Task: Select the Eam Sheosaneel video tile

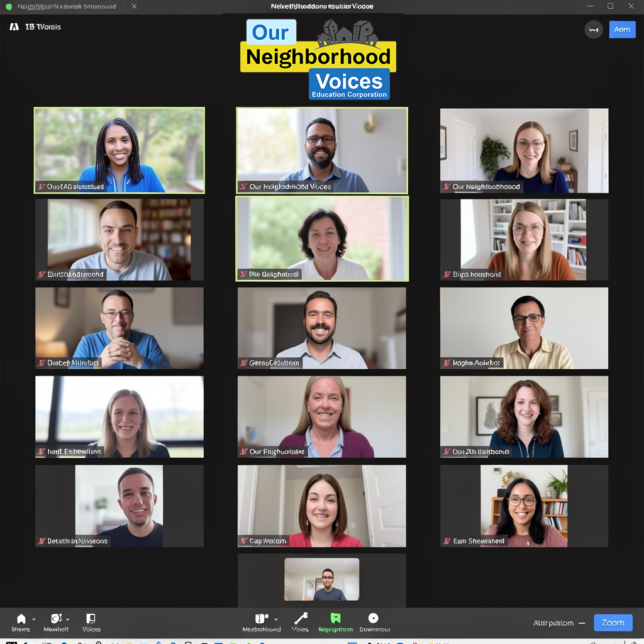Action: point(524,506)
